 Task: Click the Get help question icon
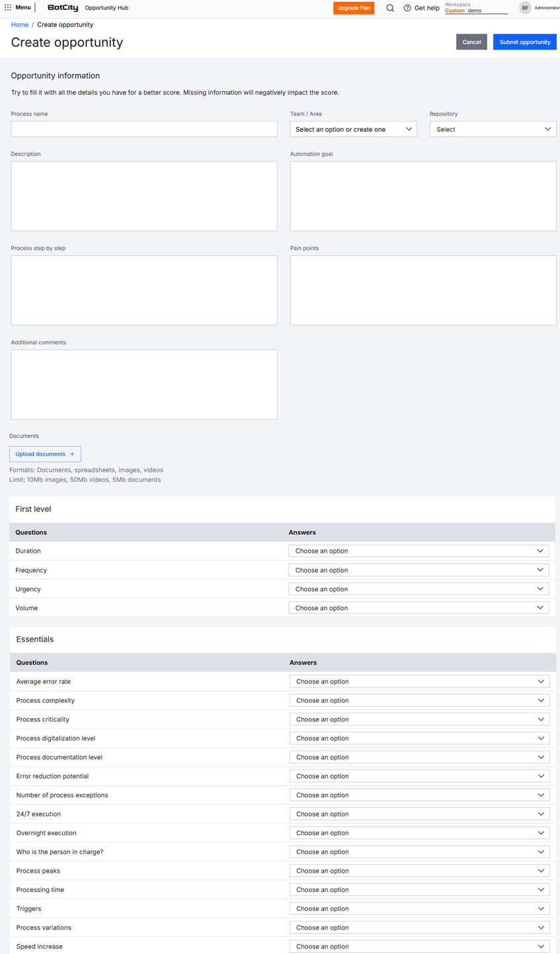coord(407,8)
